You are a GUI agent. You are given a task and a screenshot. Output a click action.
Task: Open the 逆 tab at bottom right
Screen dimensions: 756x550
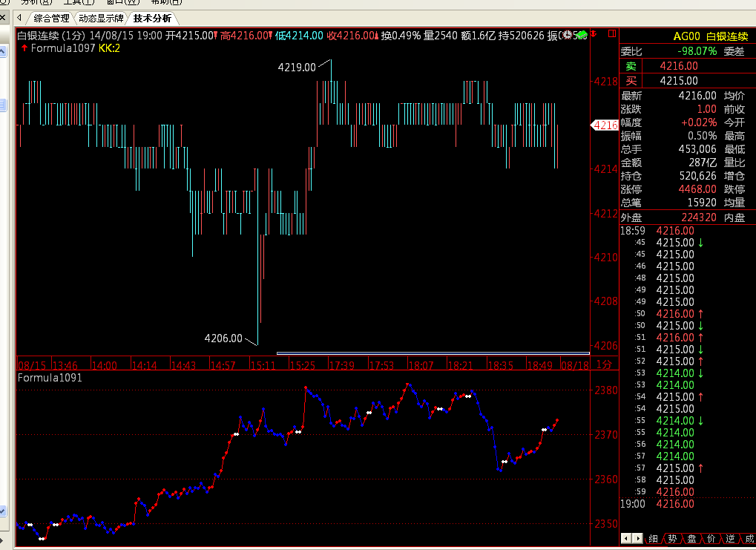(x=731, y=538)
